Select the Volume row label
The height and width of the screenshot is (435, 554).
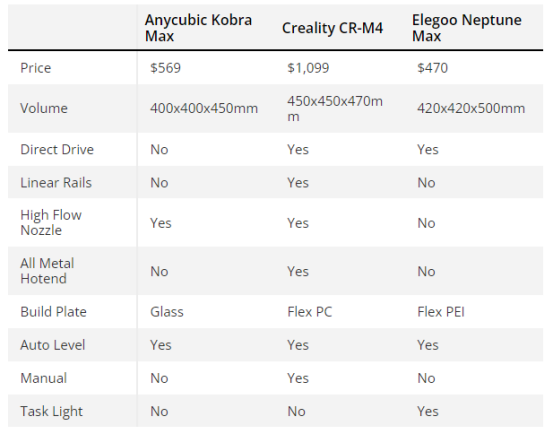click(x=43, y=108)
